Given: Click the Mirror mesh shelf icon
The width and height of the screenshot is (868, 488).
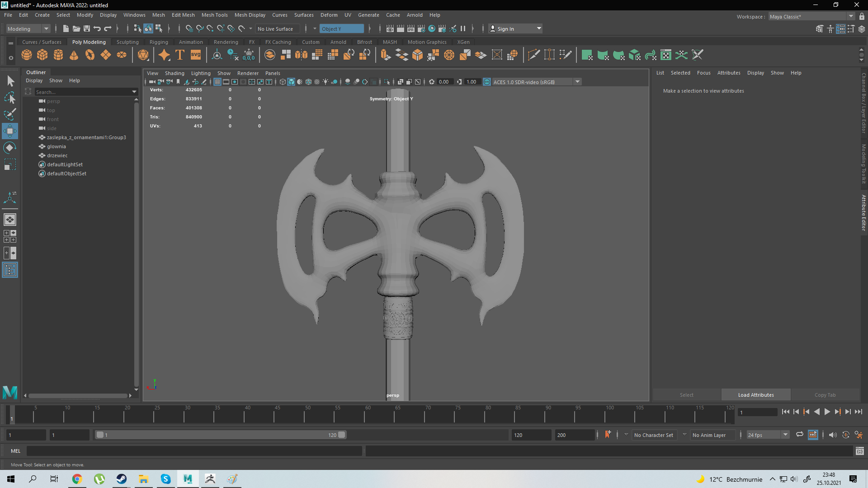Looking at the screenshot, I should coord(301,55).
